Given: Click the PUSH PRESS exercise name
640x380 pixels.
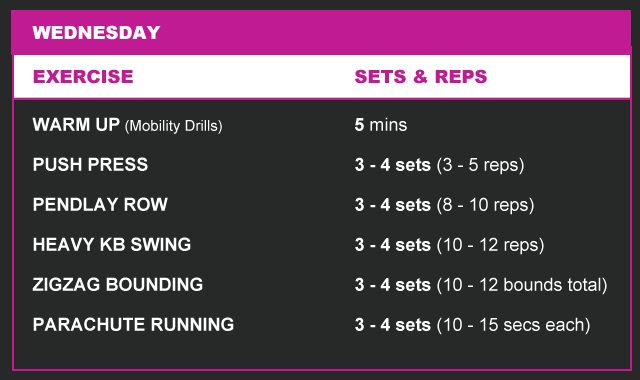Looking at the screenshot, I should 90,164.
